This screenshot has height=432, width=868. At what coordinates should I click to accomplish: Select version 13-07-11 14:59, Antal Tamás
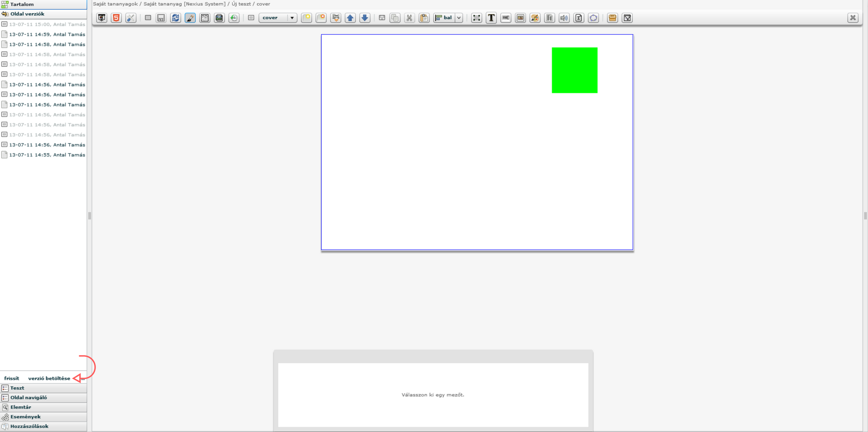pyautogui.click(x=47, y=34)
